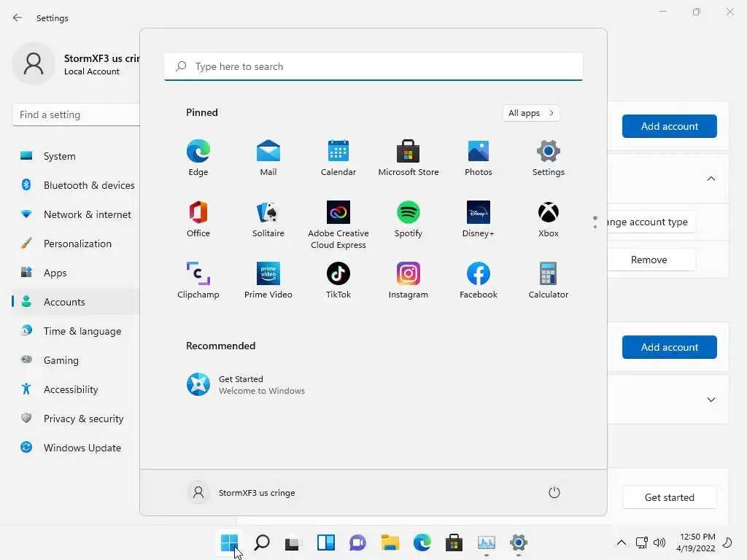This screenshot has width=747, height=560.
Task: Open notification center moon icon
Action: coord(727,542)
